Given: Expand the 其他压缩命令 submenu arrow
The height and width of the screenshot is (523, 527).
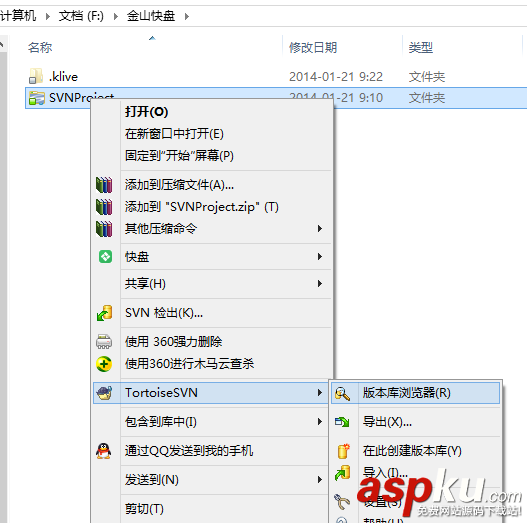Looking at the screenshot, I should pyautogui.click(x=320, y=229).
